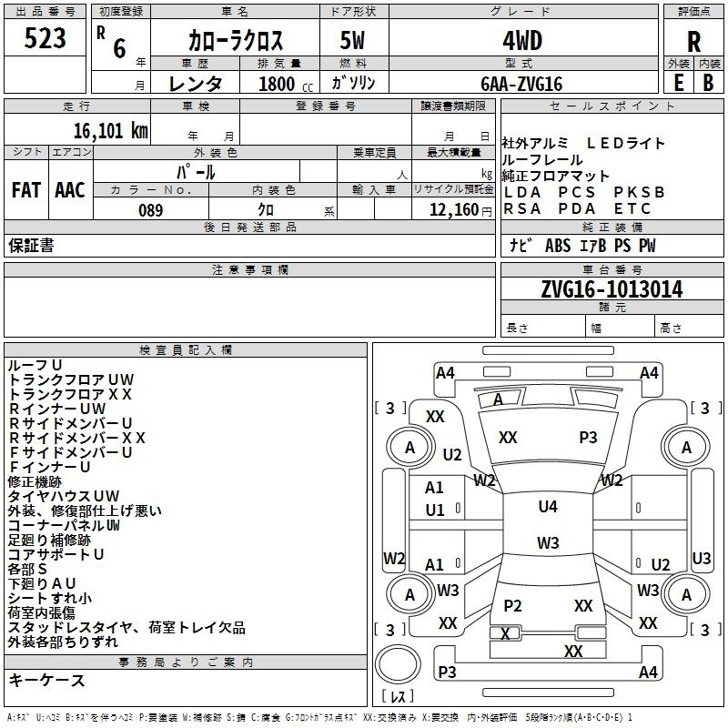
Task: Click the inspector note 下廻りAU
Action: [x=42, y=583]
